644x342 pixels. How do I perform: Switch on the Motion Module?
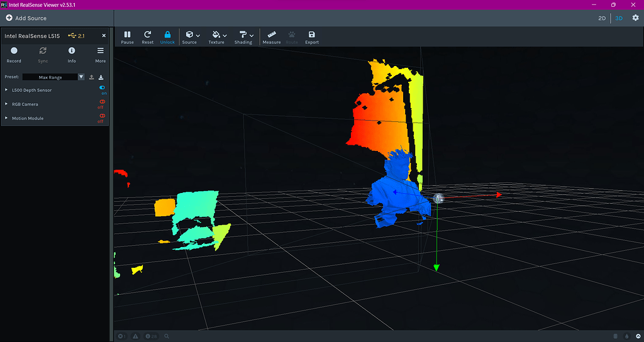[x=102, y=116]
